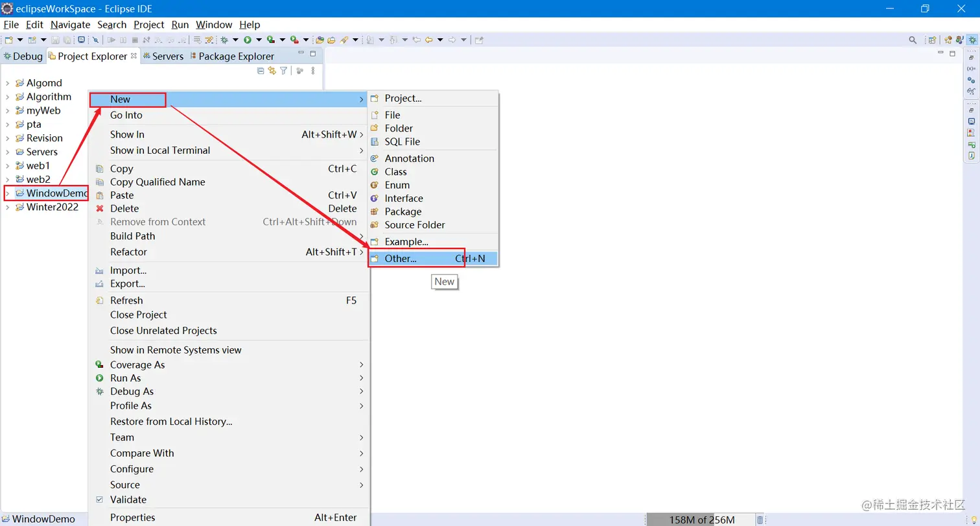Click the green Run toolbar icon

pyautogui.click(x=246, y=40)
